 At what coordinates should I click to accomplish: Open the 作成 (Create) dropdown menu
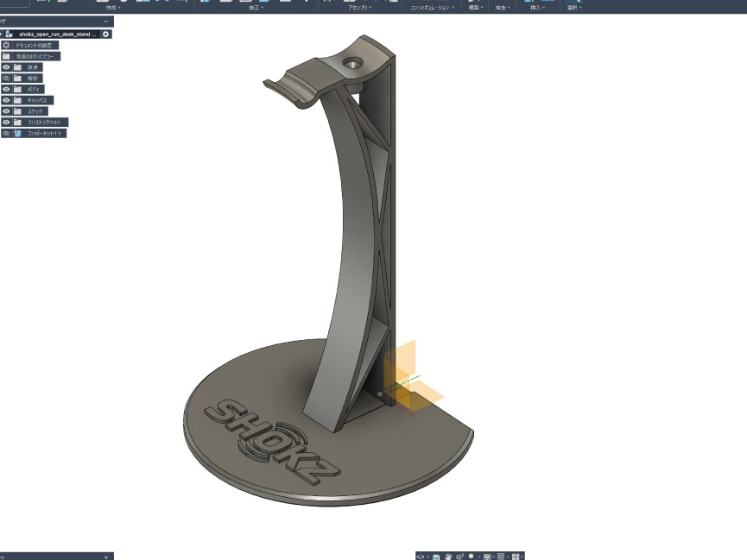click(112, 8)
